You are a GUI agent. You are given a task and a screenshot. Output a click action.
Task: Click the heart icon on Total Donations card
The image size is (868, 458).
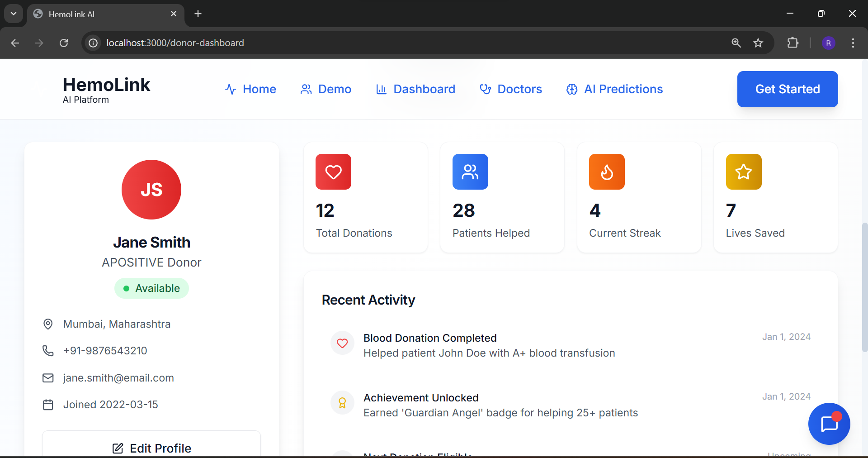333,172
